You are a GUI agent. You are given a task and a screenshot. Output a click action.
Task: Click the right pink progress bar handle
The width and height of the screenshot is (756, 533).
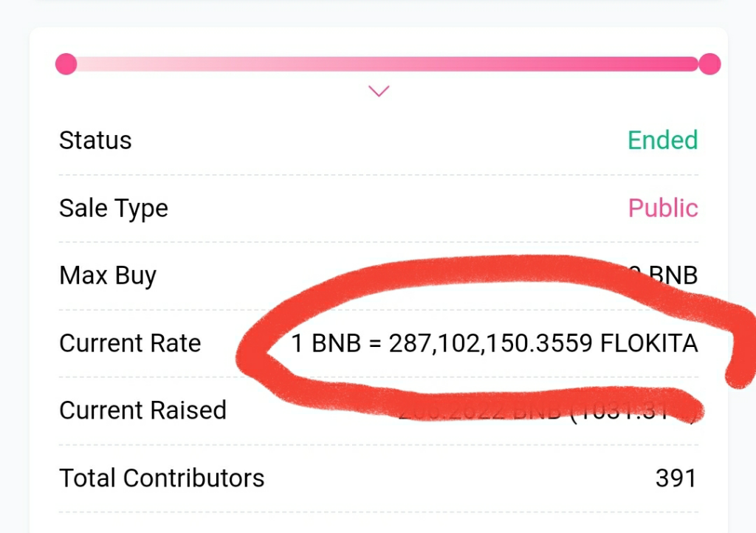709,64
